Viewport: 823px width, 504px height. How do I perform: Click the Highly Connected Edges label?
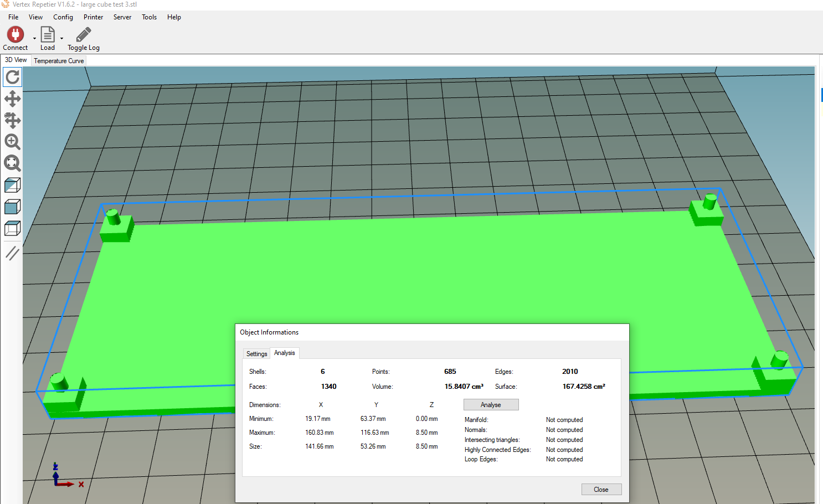click(498, 450)
